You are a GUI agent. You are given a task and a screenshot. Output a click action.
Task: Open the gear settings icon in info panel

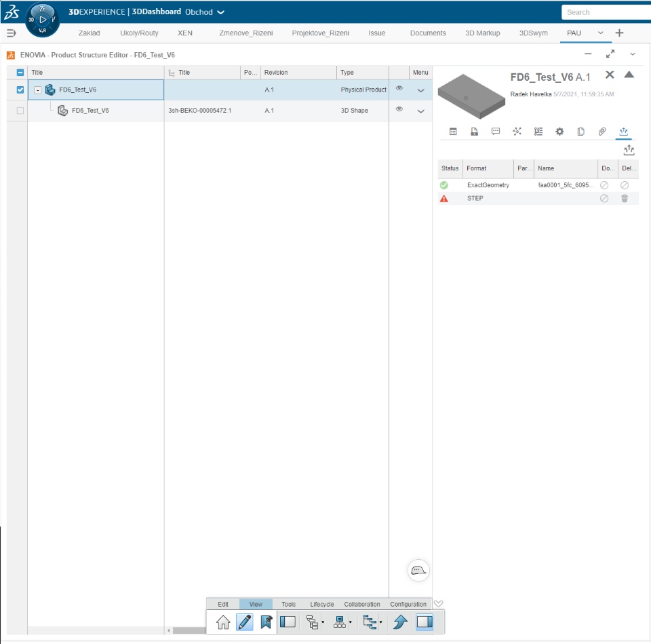(x=559, y=132)
